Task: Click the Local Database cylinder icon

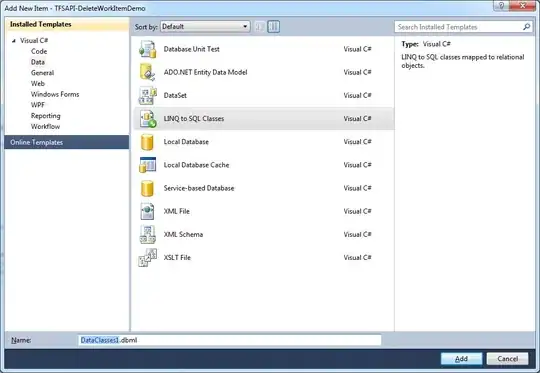Action: click(x=147, y=142)
